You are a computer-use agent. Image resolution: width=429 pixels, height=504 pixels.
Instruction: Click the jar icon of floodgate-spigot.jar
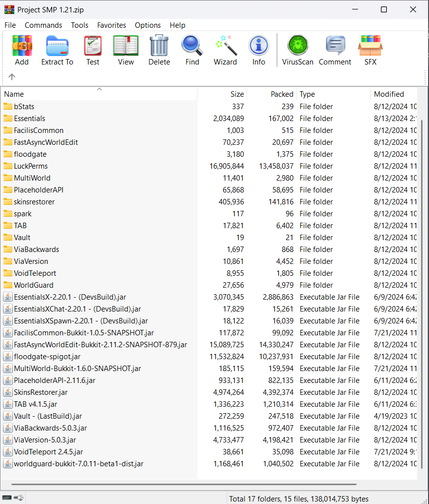8,357
